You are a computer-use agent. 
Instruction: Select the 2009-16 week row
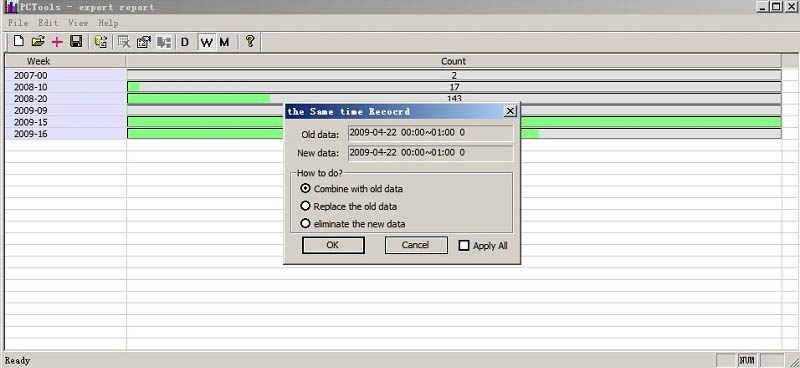coord(66,134)
